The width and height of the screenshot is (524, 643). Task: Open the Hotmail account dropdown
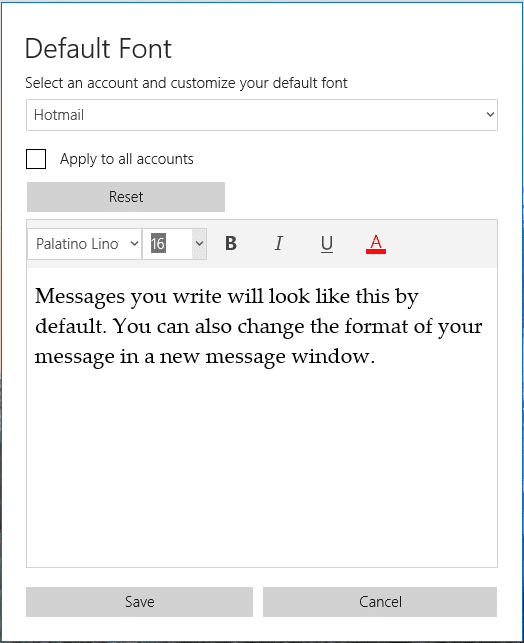pyautogui.click(x=262, y=115)
